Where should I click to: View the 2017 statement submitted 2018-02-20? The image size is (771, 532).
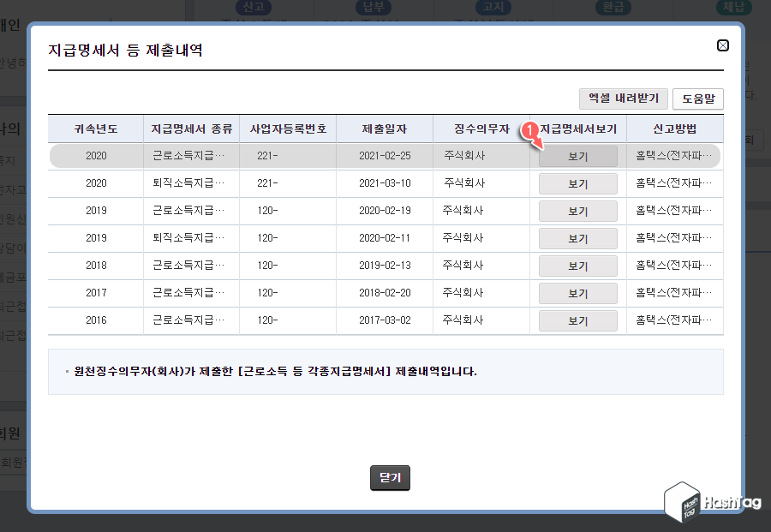pyautogui.click(x=577, y=292)
